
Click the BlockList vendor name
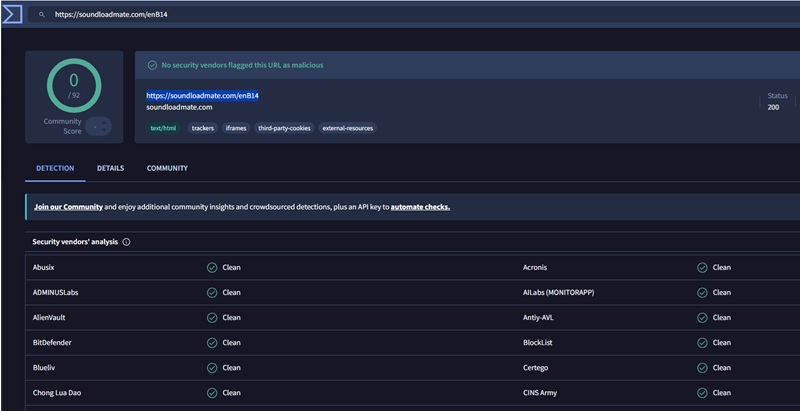point(538,343)
